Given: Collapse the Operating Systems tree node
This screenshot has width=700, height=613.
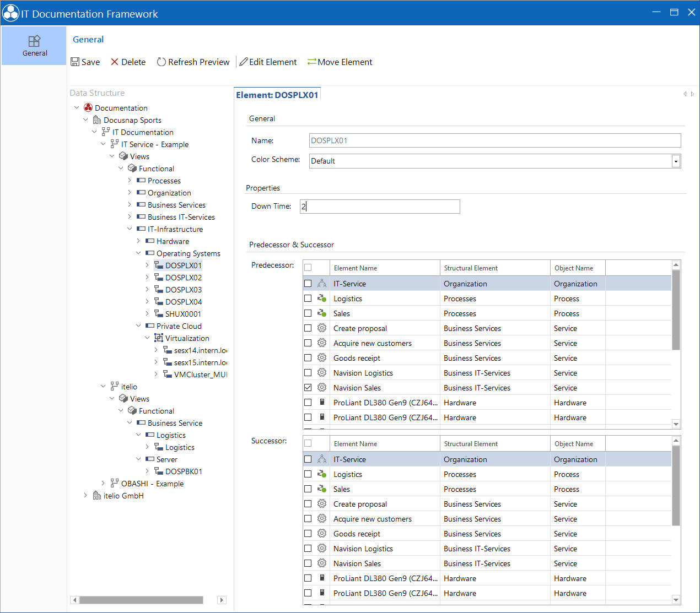Looking at the screenshot, I should point(138,253).
